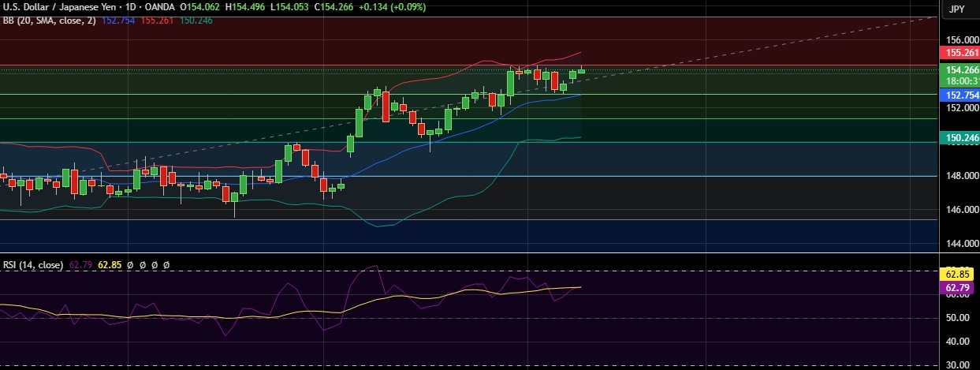The width and height of the screenshot is (980, 370).
Task: Click the latest green candlestick on the chart
Action: (x=582, y=71)
